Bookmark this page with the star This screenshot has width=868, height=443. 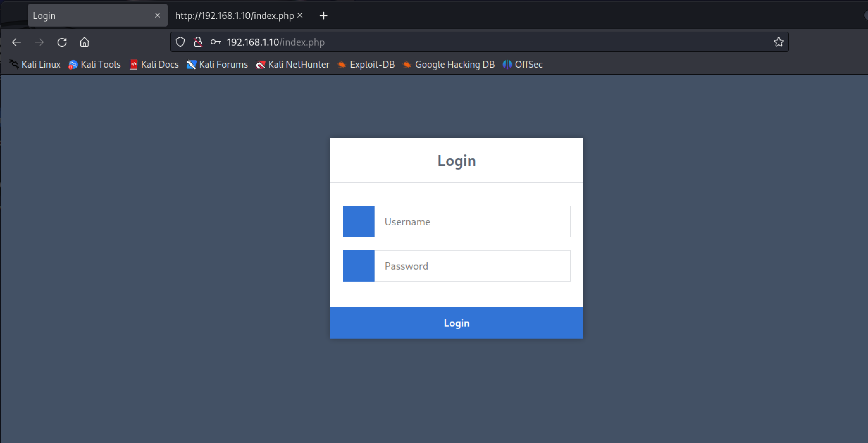(x=778, y=42)
